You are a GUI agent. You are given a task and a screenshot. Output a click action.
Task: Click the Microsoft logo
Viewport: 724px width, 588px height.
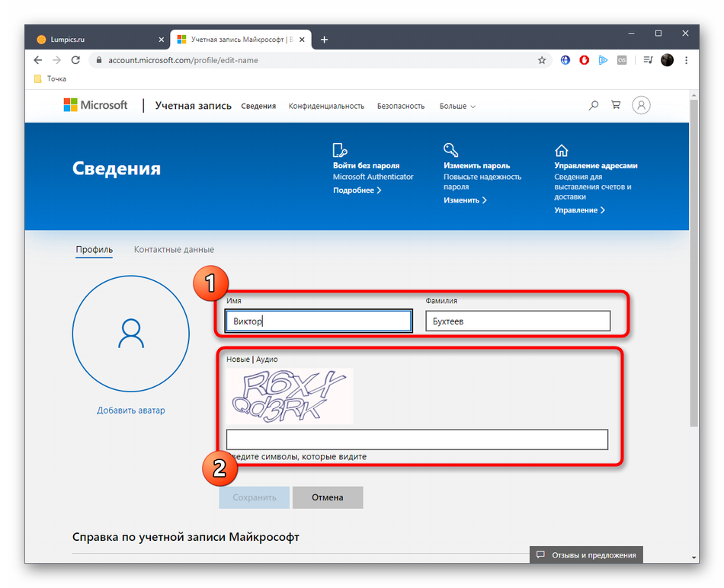tap(95, 105)
